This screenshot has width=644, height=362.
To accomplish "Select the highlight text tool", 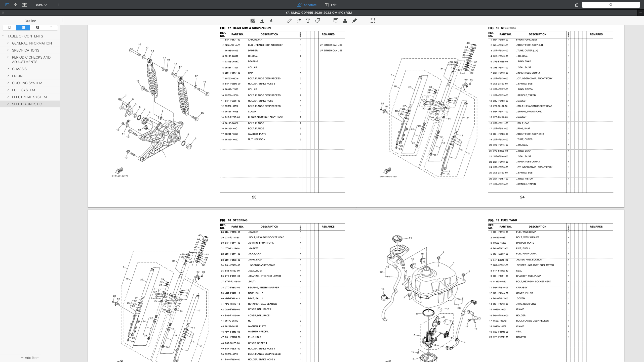I will tap(252, 21).
